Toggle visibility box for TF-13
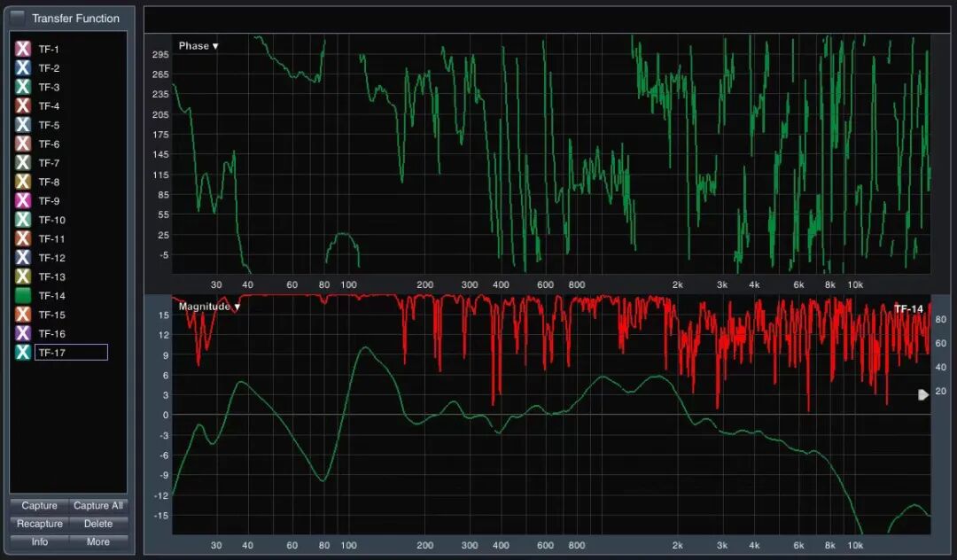This screenshot has width=957, height=560. [22, 276]
